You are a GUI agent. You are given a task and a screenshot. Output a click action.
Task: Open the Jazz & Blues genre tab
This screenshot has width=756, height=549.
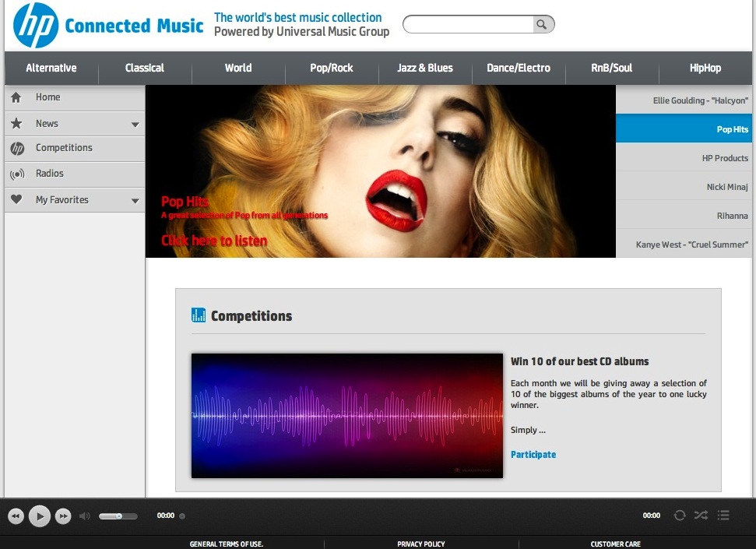pyautogui.click(x=425, y=68)
